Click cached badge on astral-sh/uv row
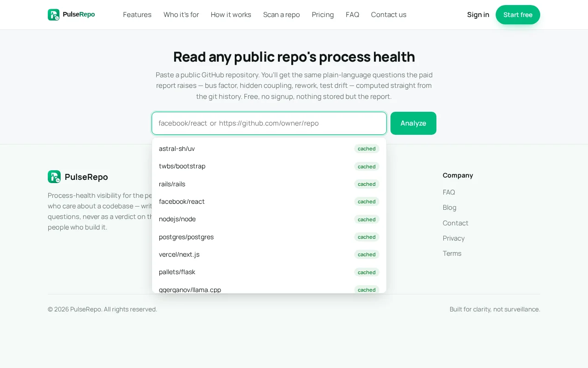588x368 pixels. pos(367,149)
